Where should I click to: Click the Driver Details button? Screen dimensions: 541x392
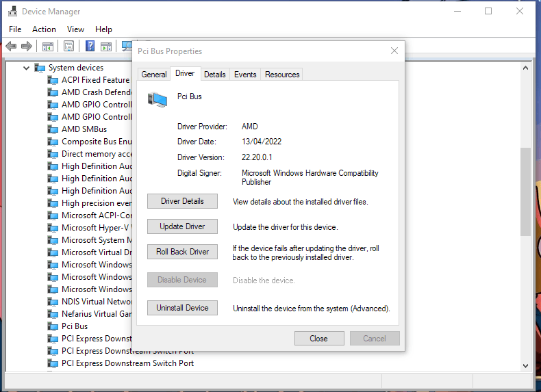pos(182,201)
